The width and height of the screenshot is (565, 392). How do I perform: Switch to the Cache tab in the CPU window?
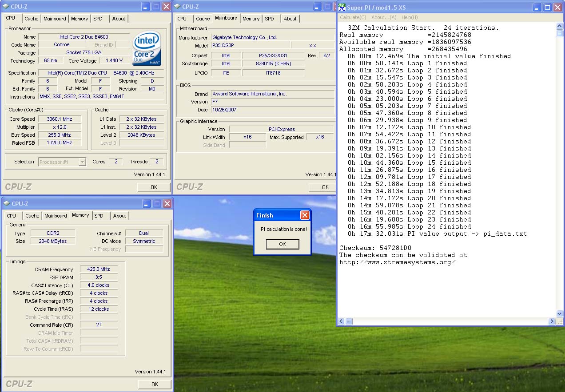[x=32, y=19]
